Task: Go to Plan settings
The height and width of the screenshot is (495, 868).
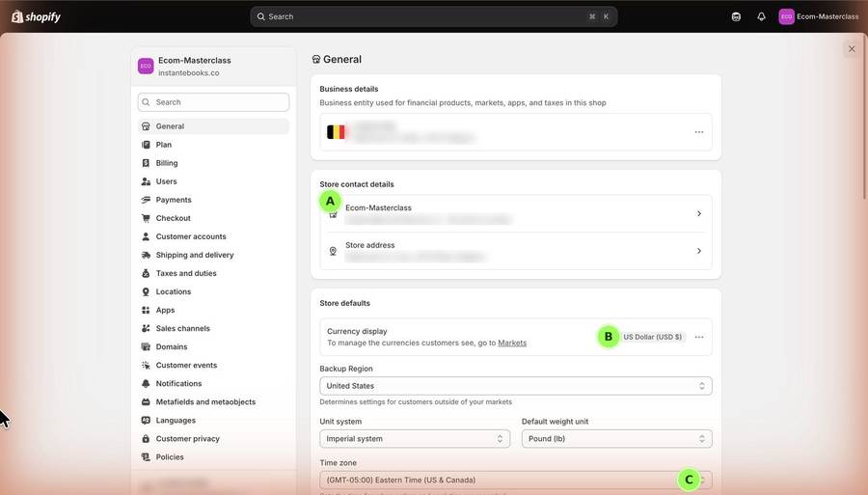Action: click(213, 145)
